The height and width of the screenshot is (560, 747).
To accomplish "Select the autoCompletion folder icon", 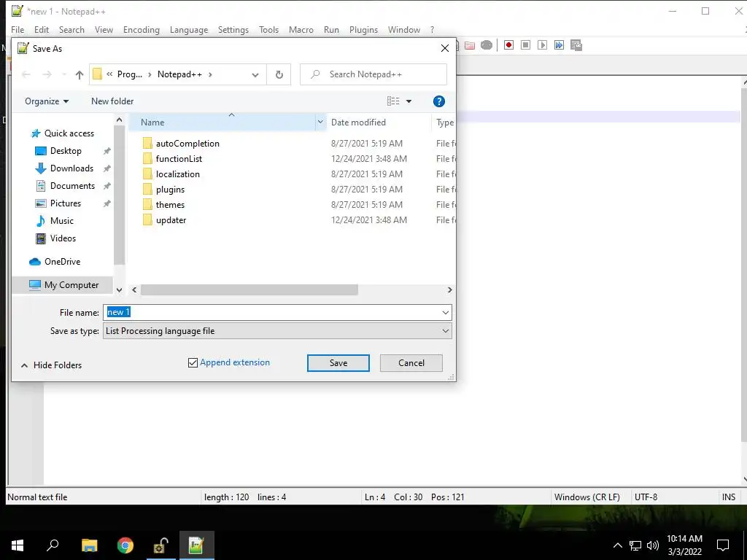I will (x=147, y=144).
